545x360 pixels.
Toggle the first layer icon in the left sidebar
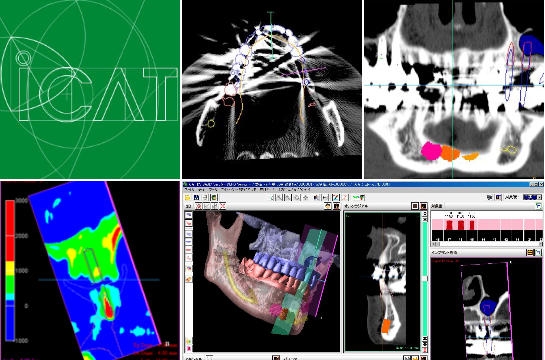(188, 215)
